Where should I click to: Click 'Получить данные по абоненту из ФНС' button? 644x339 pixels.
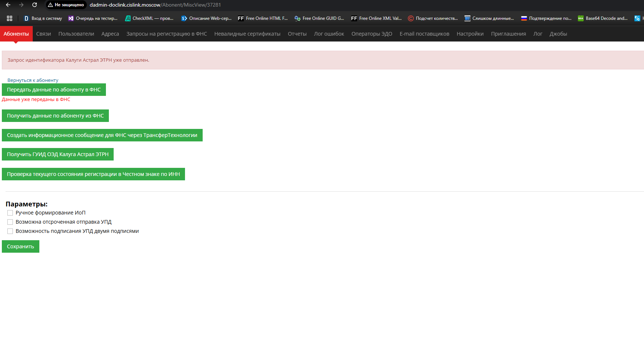point(55,116)
